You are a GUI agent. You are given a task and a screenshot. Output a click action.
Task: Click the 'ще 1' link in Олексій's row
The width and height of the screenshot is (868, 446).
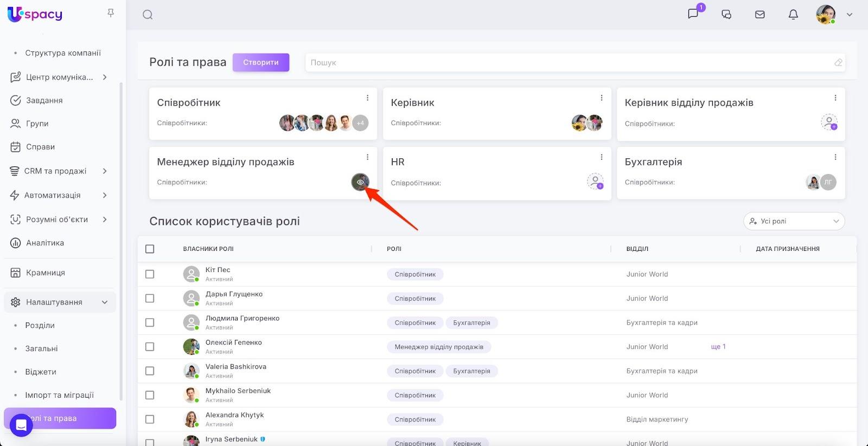click(x=718, y=347)
